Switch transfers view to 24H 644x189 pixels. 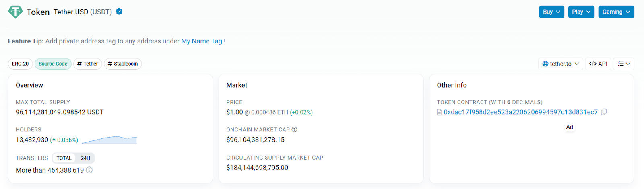(x=85, y=158)
